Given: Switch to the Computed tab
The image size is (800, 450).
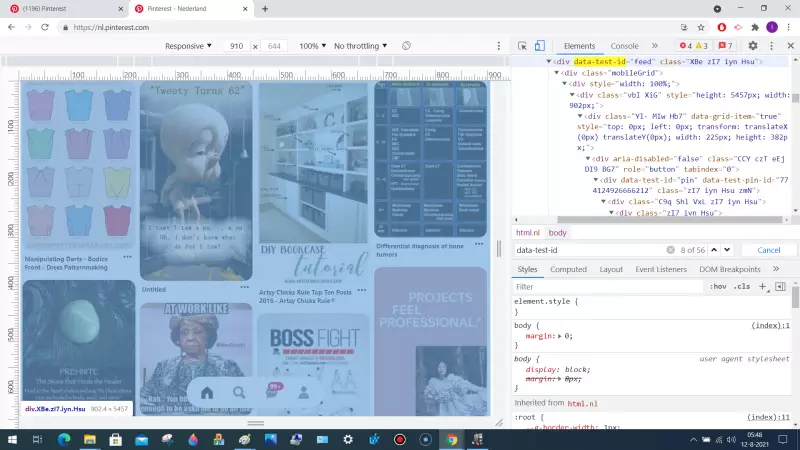Looking at the screenshot, I should 568,269.
